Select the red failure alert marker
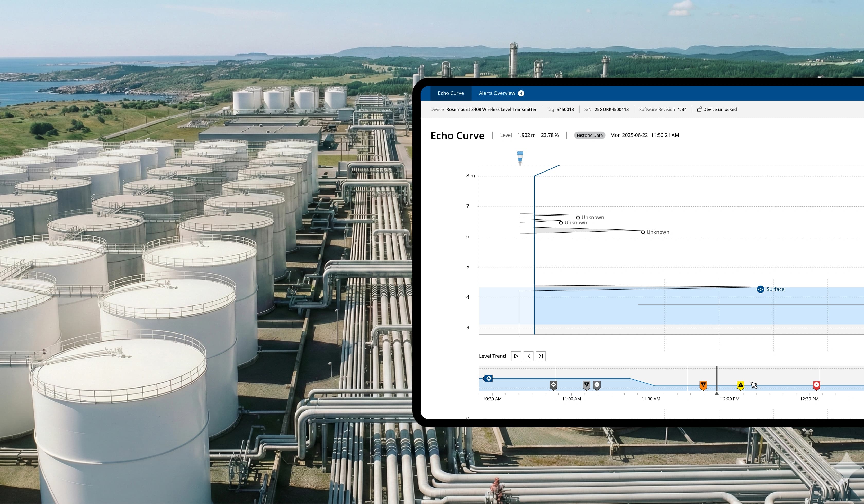 pyautogui.click(x=816, y=385)
